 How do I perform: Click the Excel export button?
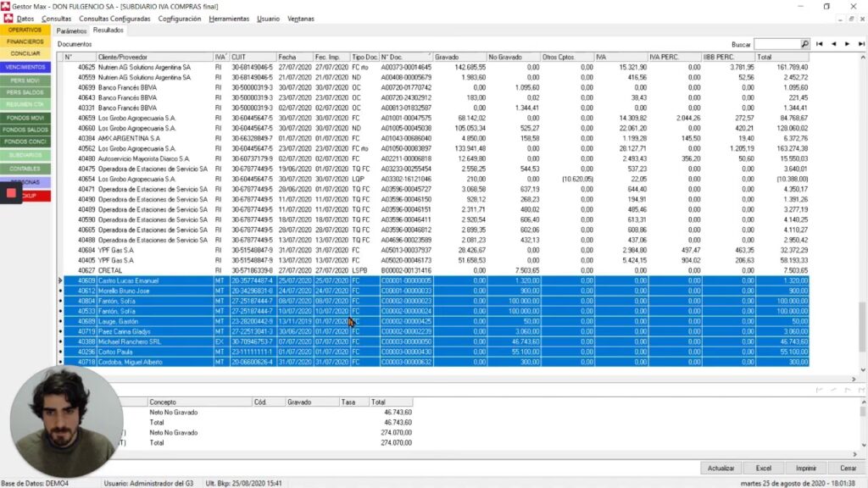[764, 468]
